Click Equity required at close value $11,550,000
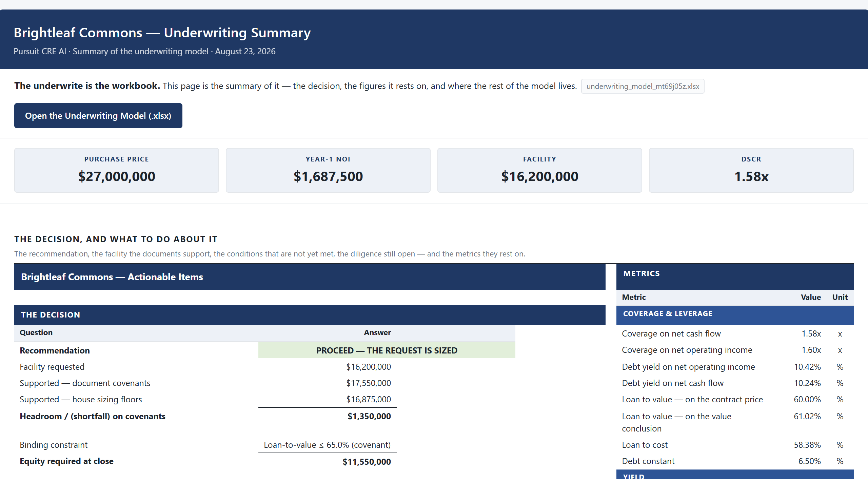 [x=367, y=462]
